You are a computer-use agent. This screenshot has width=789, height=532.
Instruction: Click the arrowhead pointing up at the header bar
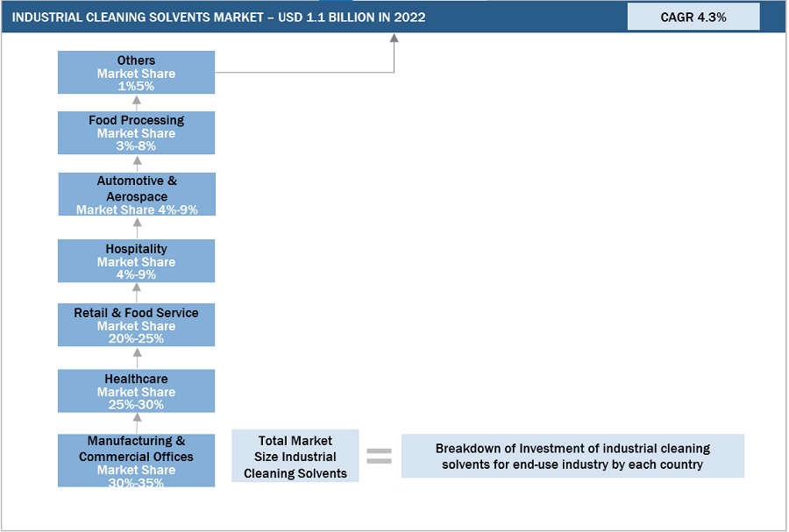click(x=394, y=39)
